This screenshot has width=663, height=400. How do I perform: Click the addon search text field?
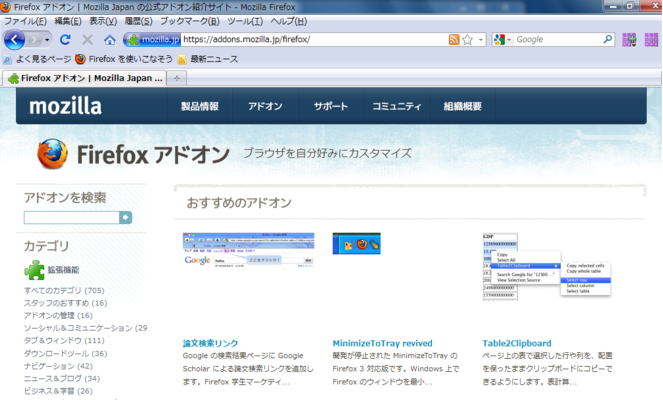(x=71, y=217)
